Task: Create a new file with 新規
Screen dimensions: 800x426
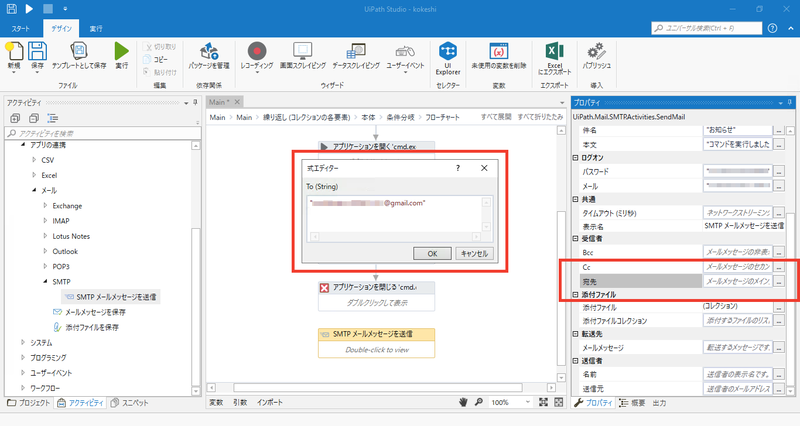Action: click(x=14, y=56)
